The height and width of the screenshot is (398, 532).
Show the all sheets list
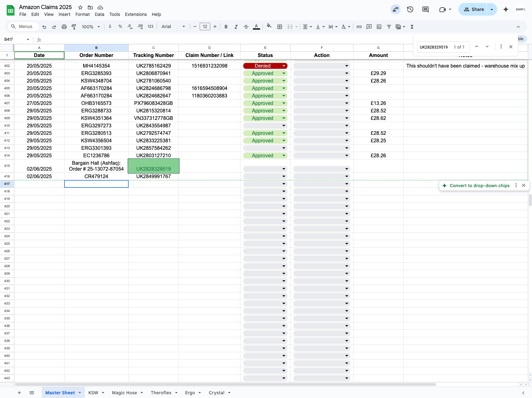[32, 393]
